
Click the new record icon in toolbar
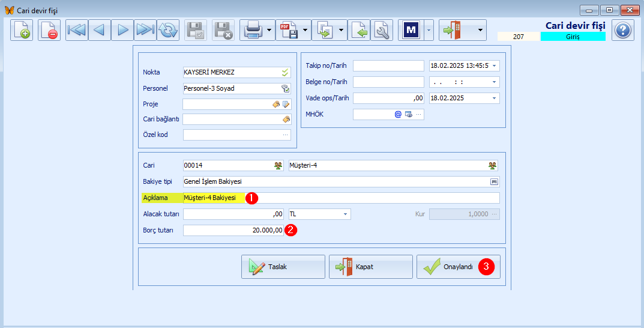tap(22, 29)
